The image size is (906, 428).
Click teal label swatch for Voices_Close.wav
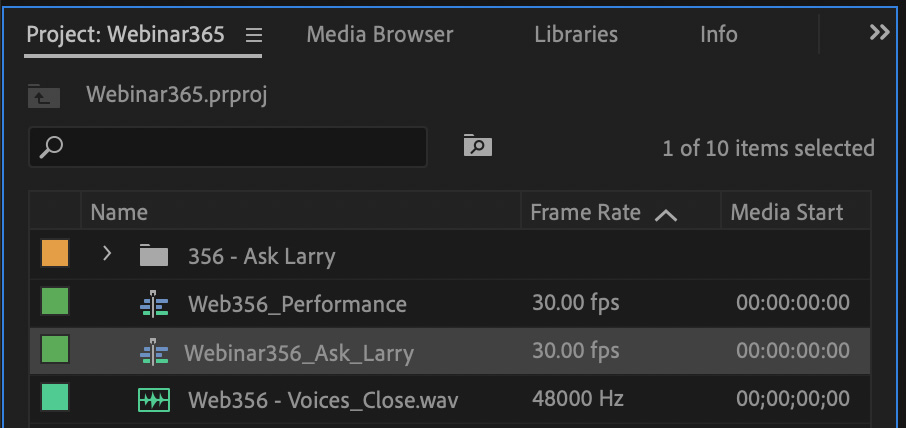click(55, 399)
